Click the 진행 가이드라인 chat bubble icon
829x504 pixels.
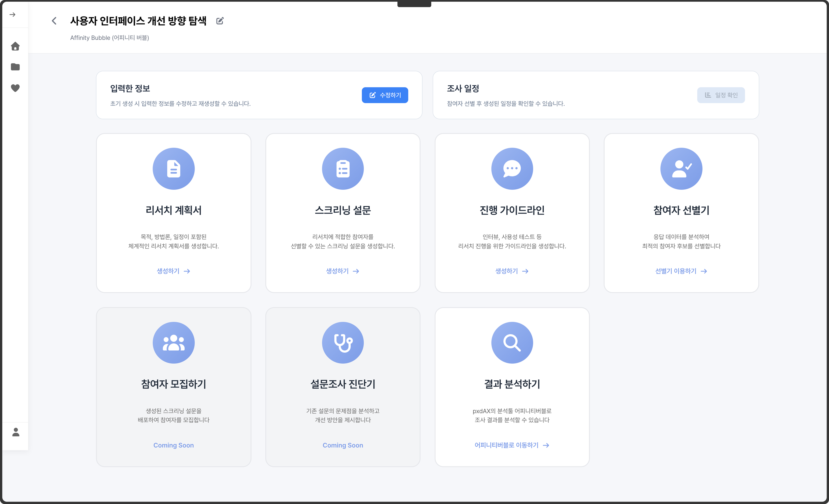pos(512,168)
